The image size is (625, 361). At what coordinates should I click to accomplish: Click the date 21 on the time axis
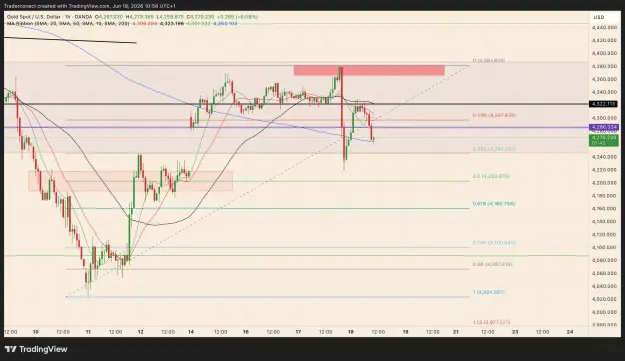[456, 332]
